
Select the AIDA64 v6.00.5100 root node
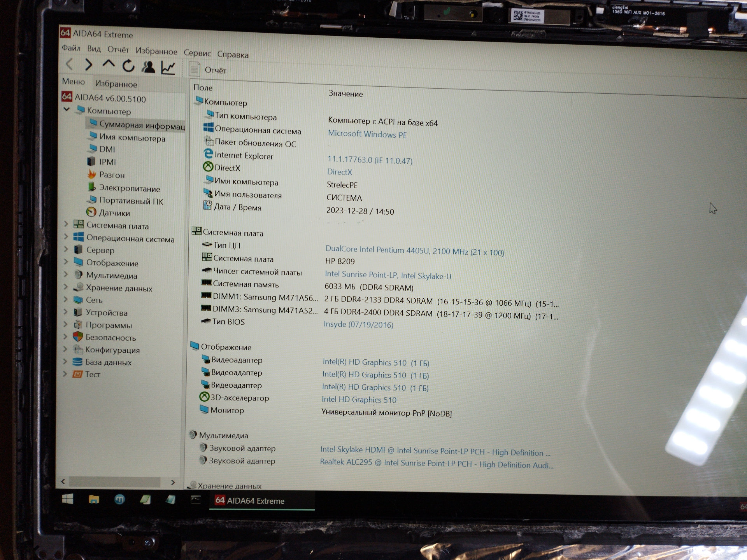click(104, 98)
